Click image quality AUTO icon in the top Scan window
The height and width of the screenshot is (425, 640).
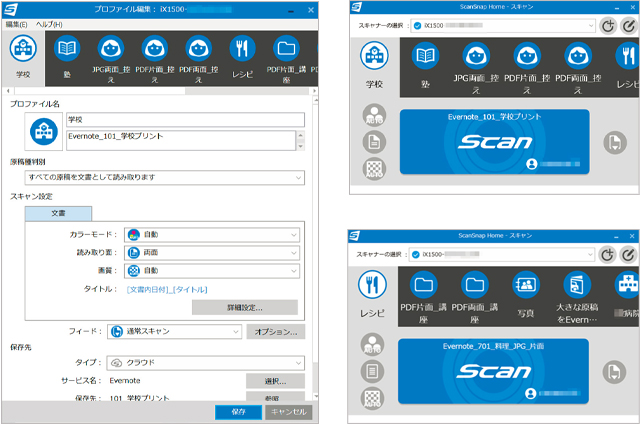(x=374, y=168)
